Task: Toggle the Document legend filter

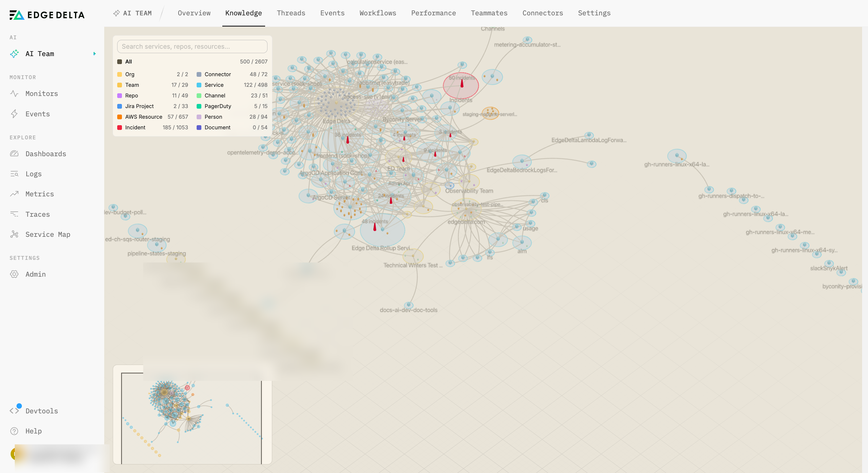Action: click(232, 127)
